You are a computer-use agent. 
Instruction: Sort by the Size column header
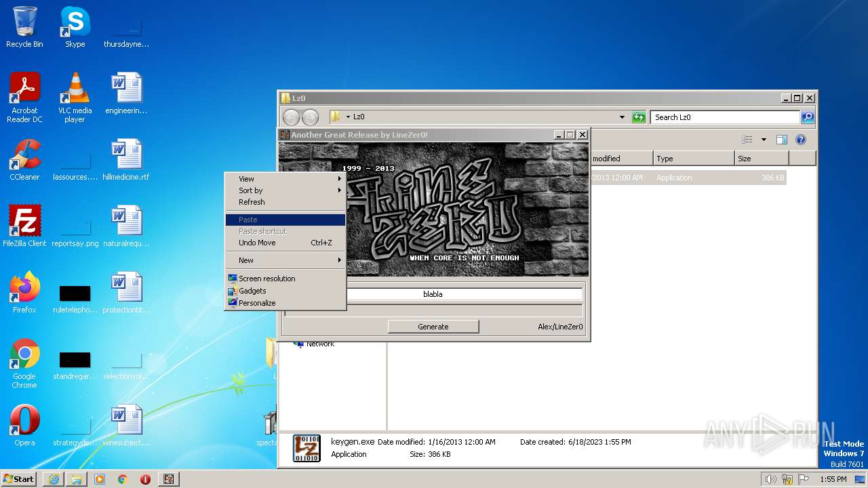pyautogui.click(x=762, y=159)
